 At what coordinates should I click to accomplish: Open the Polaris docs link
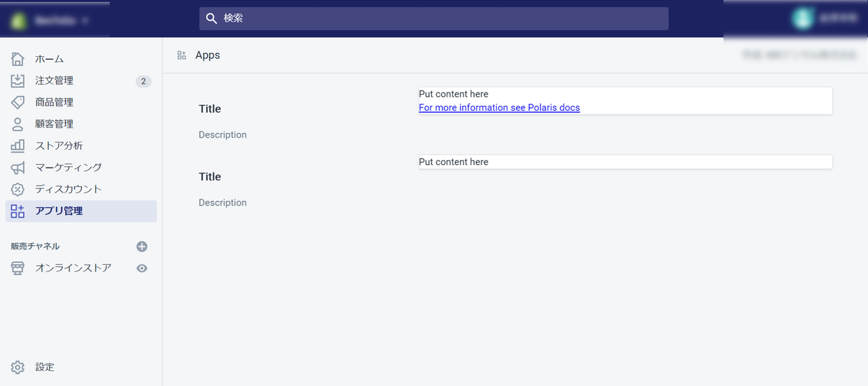pyautogui.click(x=499, y=107)
